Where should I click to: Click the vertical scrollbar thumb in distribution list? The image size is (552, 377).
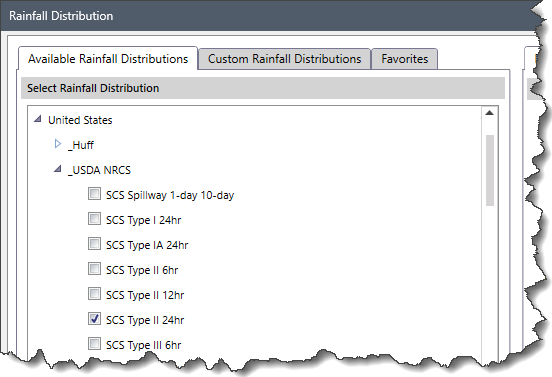490,170
